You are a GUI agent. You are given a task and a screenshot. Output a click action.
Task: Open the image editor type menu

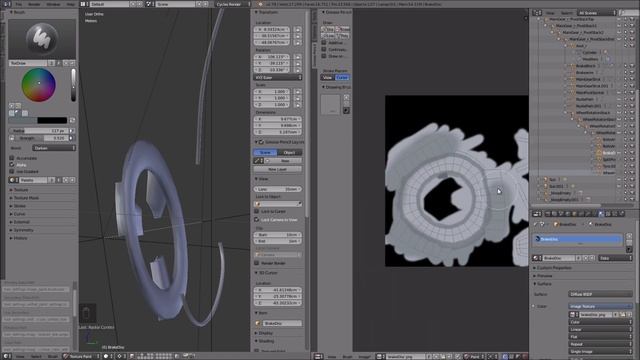[318, 356]
